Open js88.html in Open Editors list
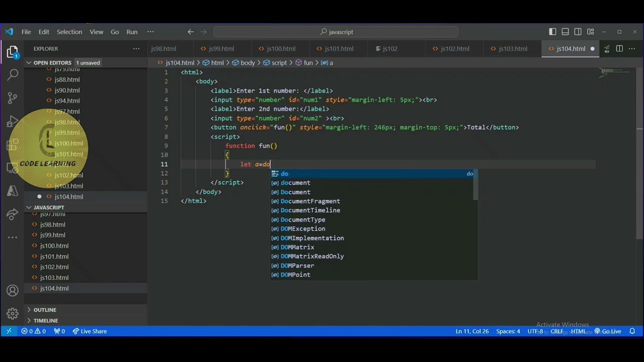This screenshot has width=644, height=362. click(66, 79)
